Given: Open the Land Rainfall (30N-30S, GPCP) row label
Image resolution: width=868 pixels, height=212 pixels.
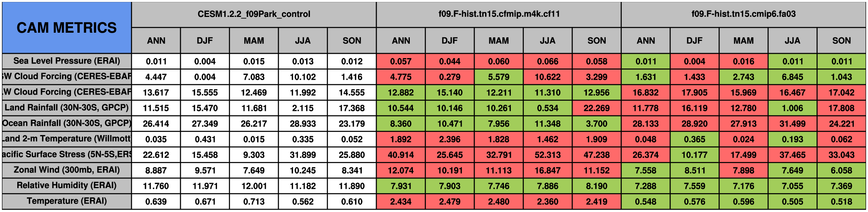Looking at the screenshot, I should coord(67,108).
